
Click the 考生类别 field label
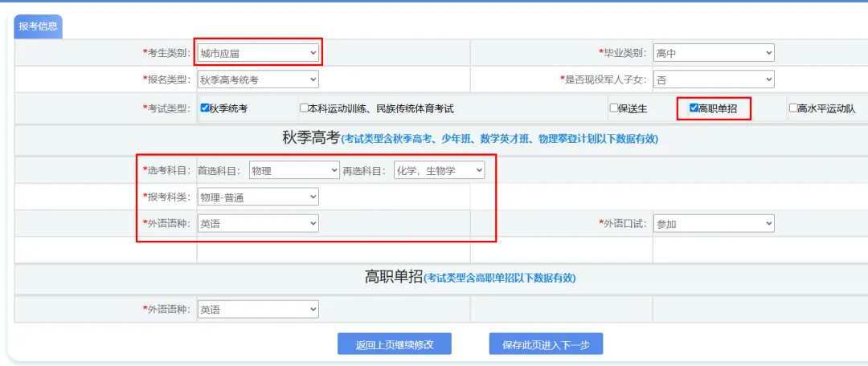[x=167, y=53]
